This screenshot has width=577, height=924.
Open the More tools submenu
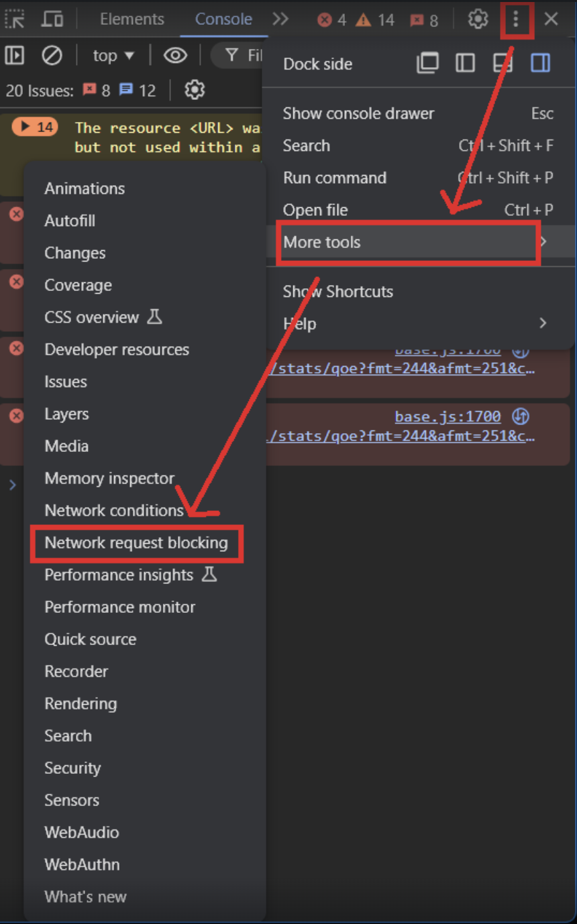(x=418, y=242)
